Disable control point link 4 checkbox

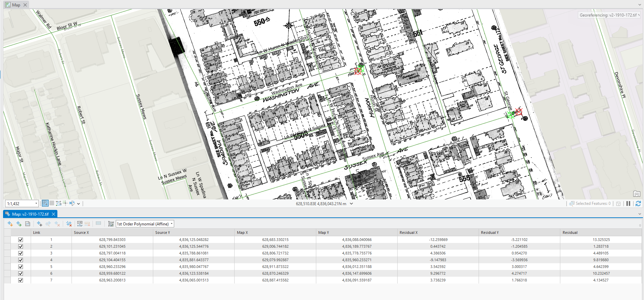pyautogui.click(x=21, y=260)
